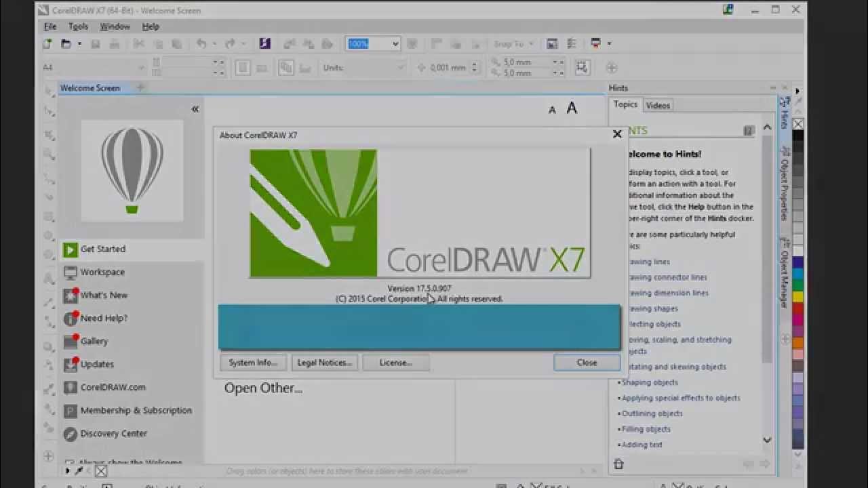This screenshot has height=488, width=868.
Task: Open the Units dropdown on property bar
Action: click(x=400, y=68)
